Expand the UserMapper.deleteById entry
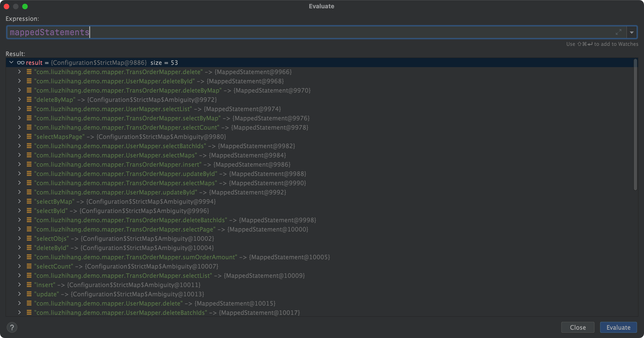The width and height of the screenshot is (644, 338). click(x=19, y=81)
